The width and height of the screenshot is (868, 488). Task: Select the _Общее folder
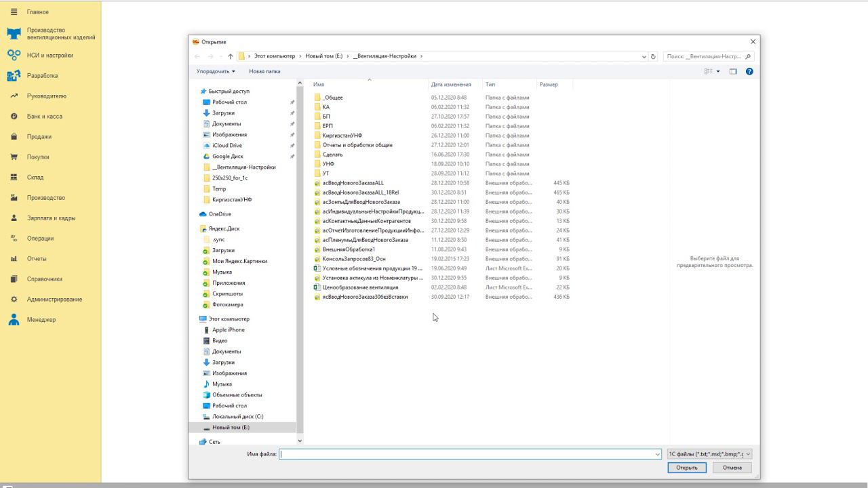(x=333, y=98)
